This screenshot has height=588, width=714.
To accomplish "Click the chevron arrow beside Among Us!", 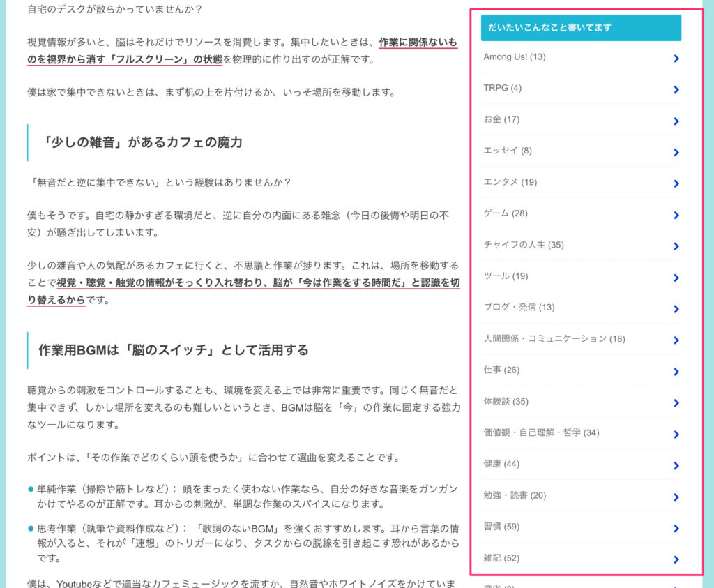I will point(676,59).
